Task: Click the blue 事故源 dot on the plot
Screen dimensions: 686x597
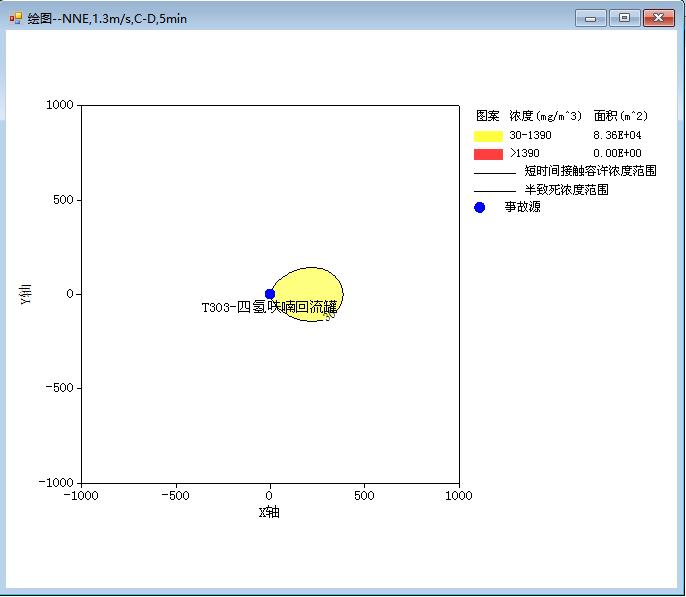Action: point(270,294)
